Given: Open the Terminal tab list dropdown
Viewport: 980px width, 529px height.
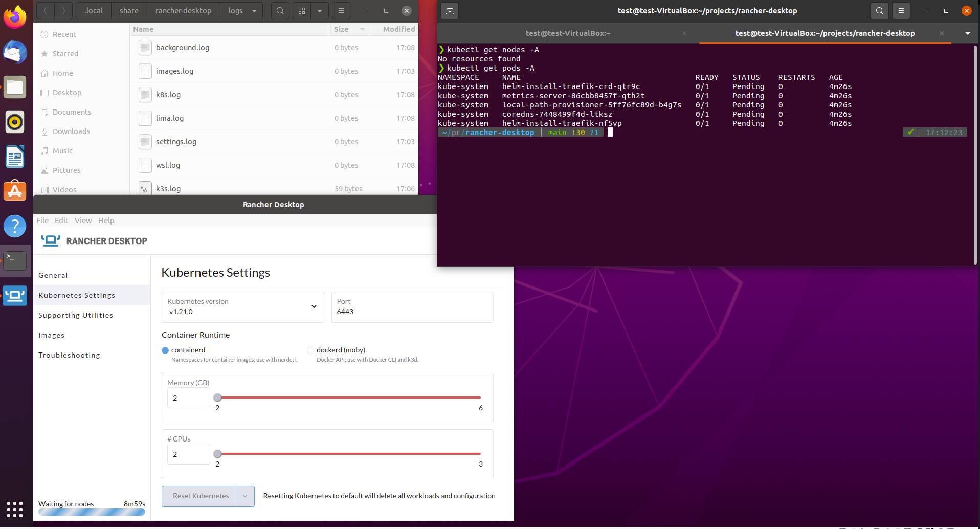Looking at the screenshot, I should pyautogui.click(x=968, y=33).
